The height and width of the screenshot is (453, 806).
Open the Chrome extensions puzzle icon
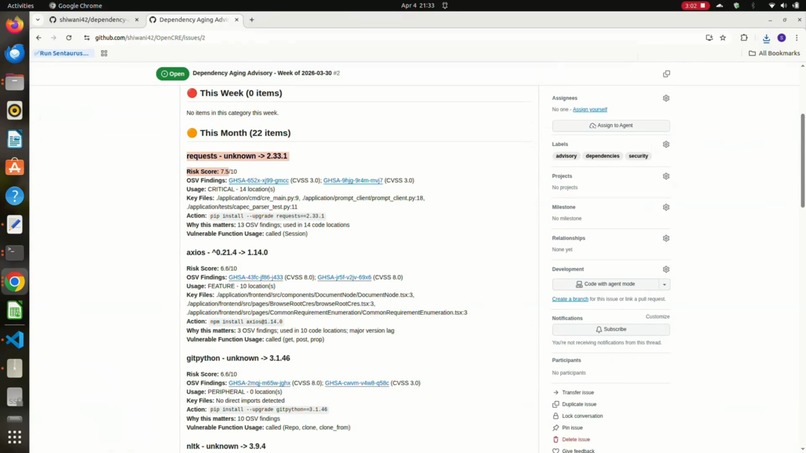744,38
